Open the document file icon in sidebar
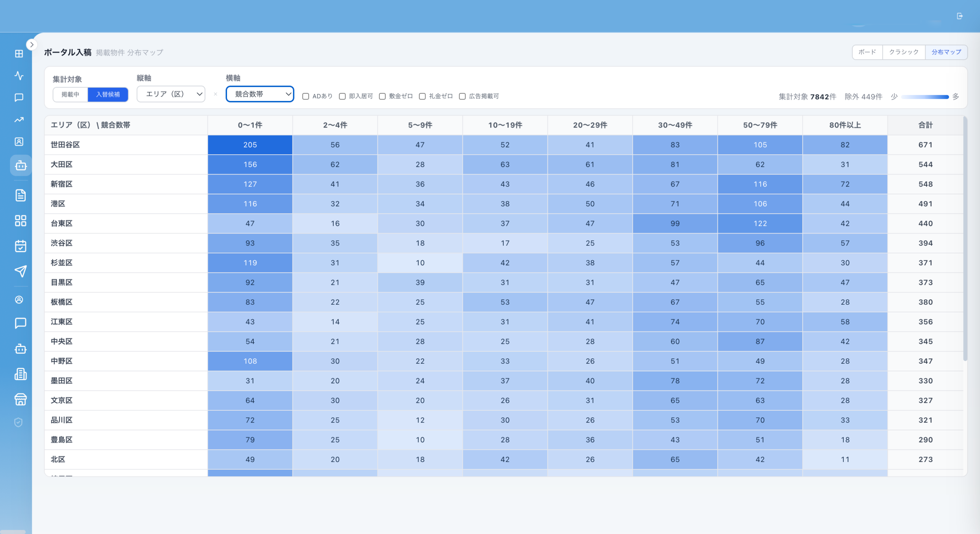This screenshot has width=980, height=534. coord(21,195)
